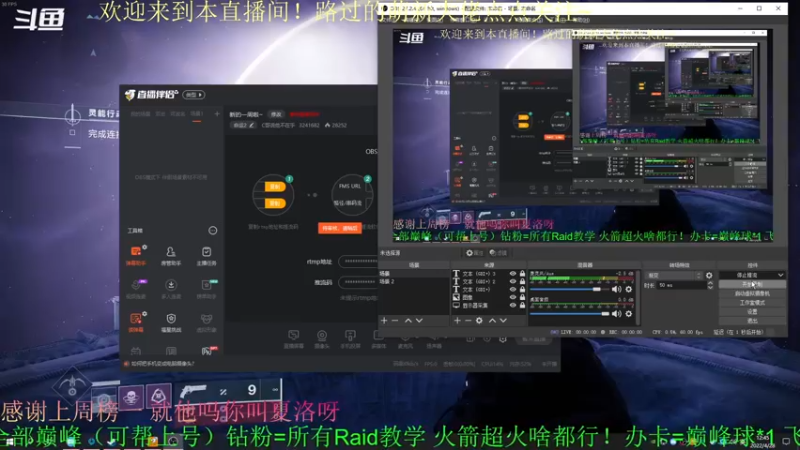The width and height of the screenshot is (800, 450).
Task: Open the dropdown arrow on 停止推流
Action: 780,275
